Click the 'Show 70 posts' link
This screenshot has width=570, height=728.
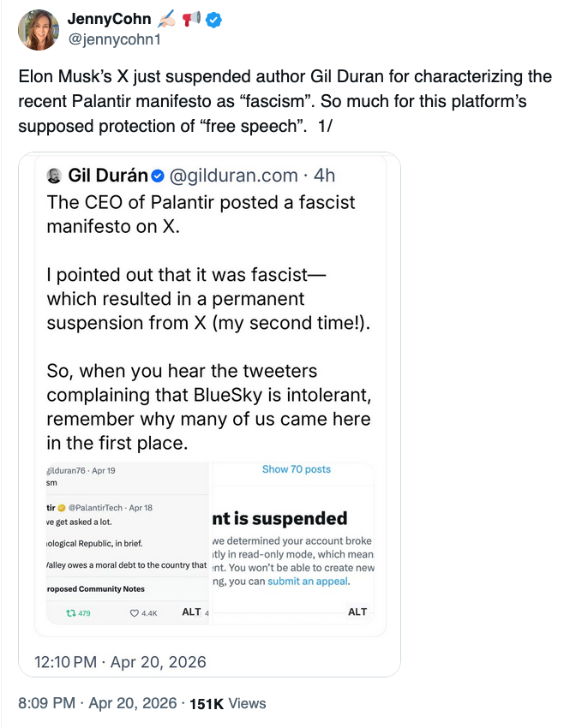click(x=296, y=469)
